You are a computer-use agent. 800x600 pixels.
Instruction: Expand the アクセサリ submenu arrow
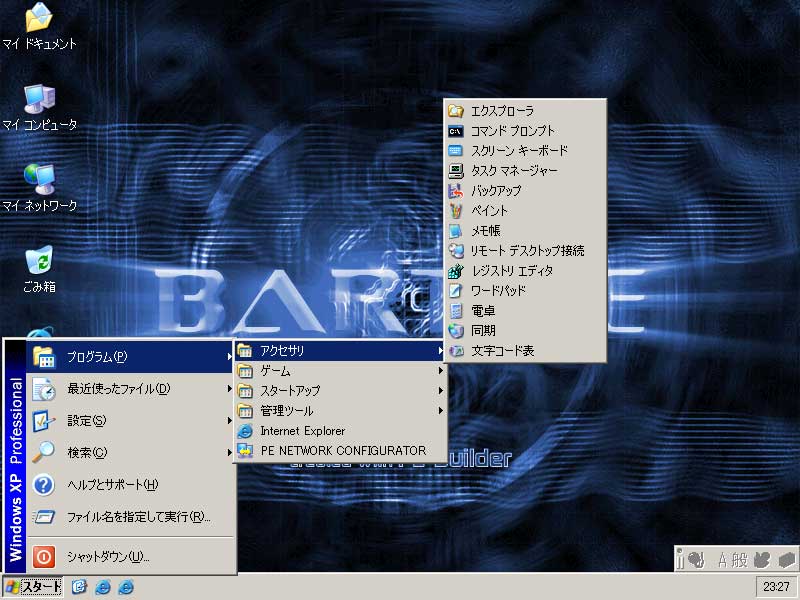coord(440,351)
